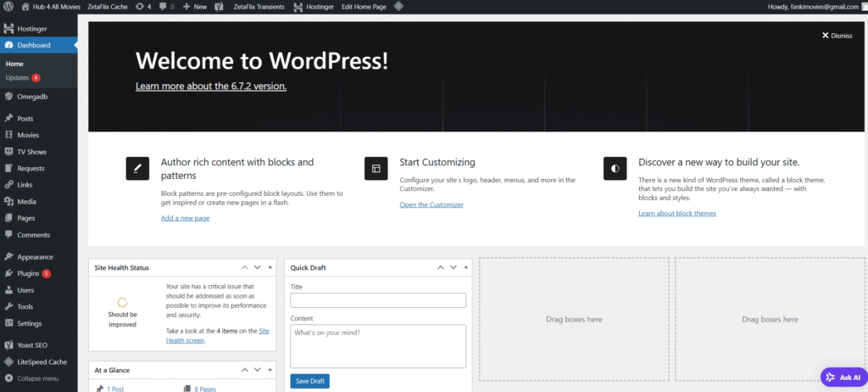The image size is (868, 392).
Task: Open Posts in the sidebar
Action: coord(39,119)
